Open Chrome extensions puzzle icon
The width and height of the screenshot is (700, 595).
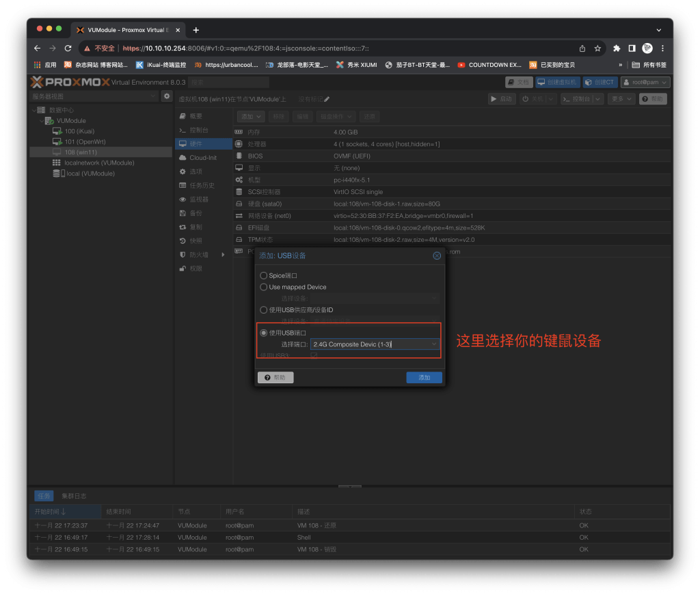617,49
